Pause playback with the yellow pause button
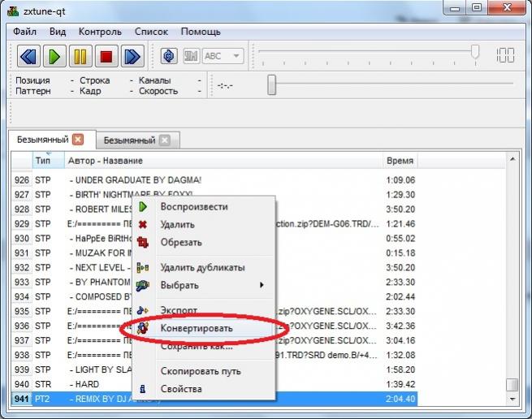The width and height of the screenshot is (532, 419). tap(80, 56)
